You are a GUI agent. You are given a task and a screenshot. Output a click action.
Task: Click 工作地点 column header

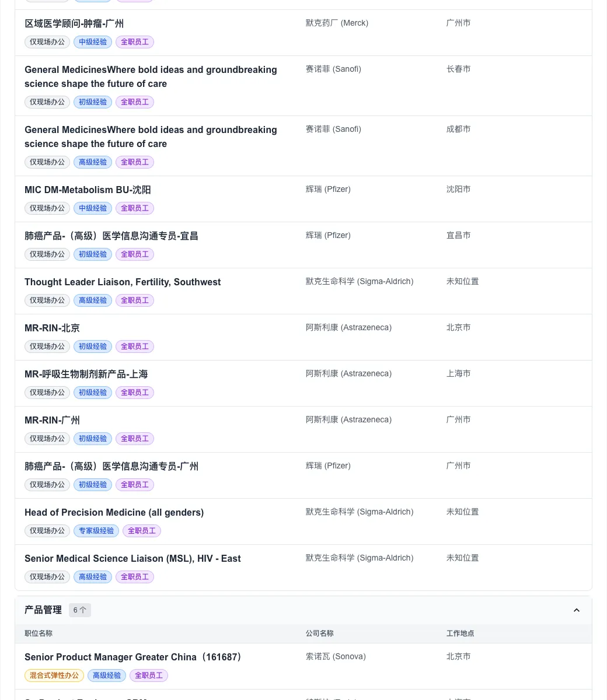pos(461,633)
